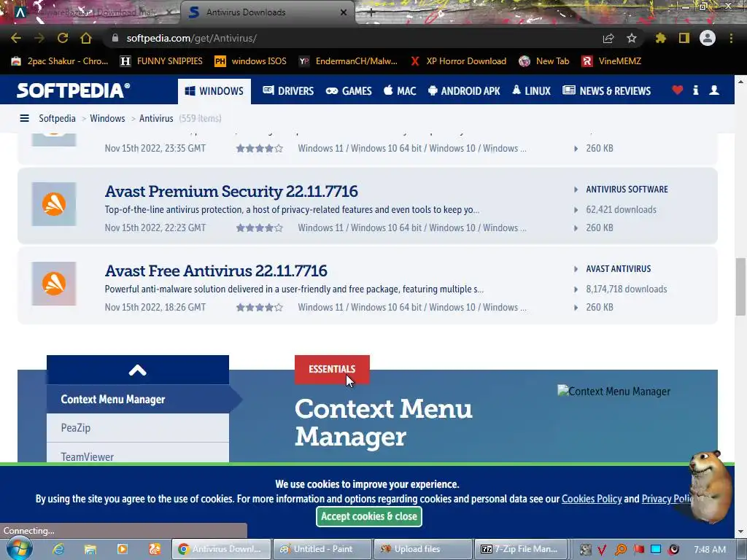Open the New Tab bookmark
The width and height of the screenshot is (747, 560).
tap(544, 61)
